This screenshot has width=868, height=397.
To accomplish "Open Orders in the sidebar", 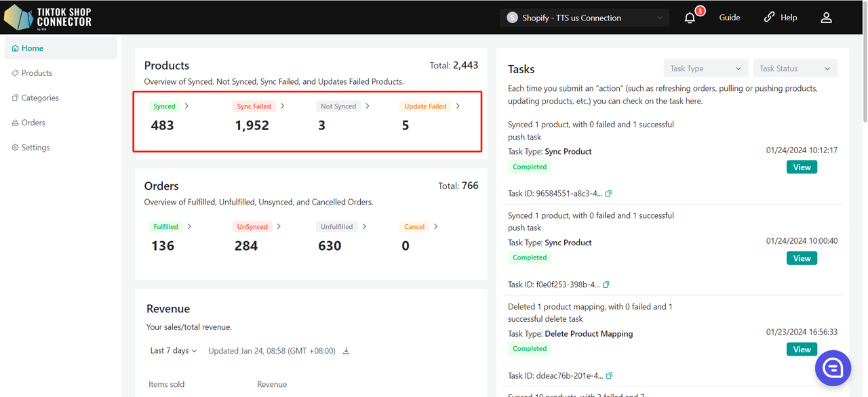I will 33,123.
